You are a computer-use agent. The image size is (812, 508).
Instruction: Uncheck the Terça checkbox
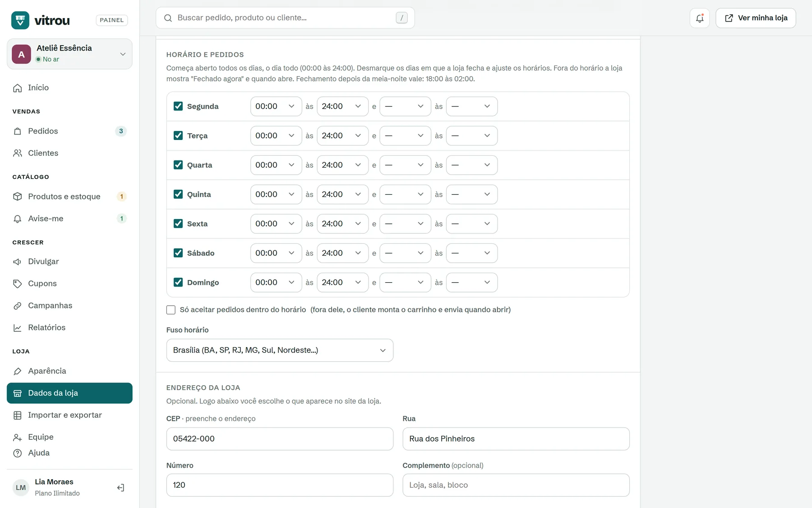point(178,135)
